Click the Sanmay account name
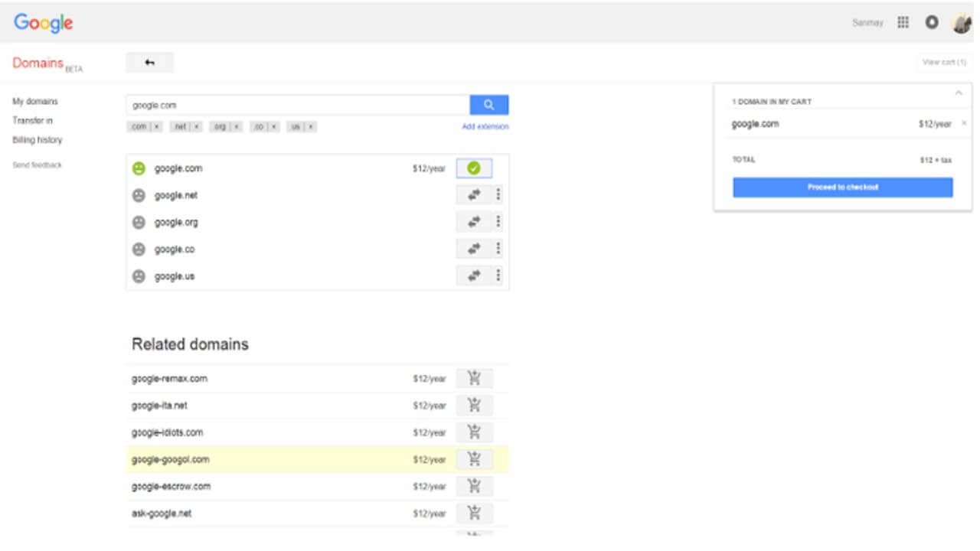Screen dimensions: 980x551 pos(867,23)
